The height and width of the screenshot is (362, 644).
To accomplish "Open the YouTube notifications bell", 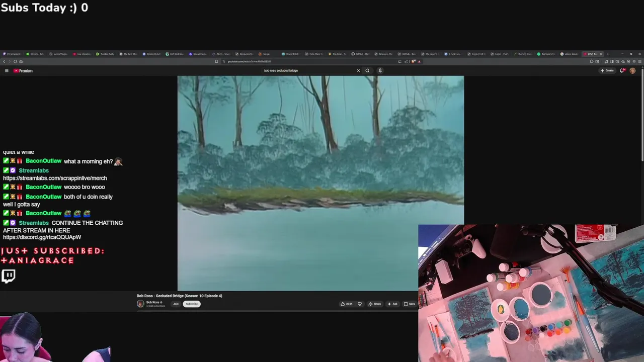I will click(622, 71).
